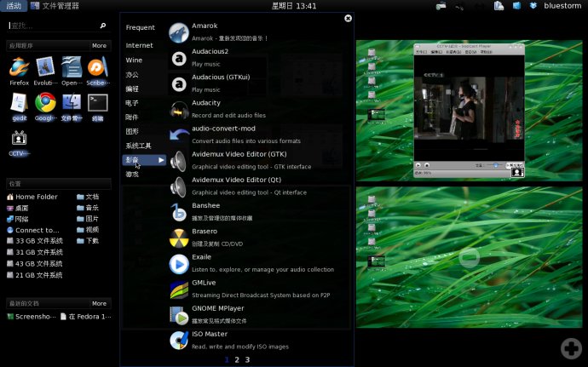Expand the highlighted 影音 category arrow
The image size is (588, 367).
(x=161, y=160)
